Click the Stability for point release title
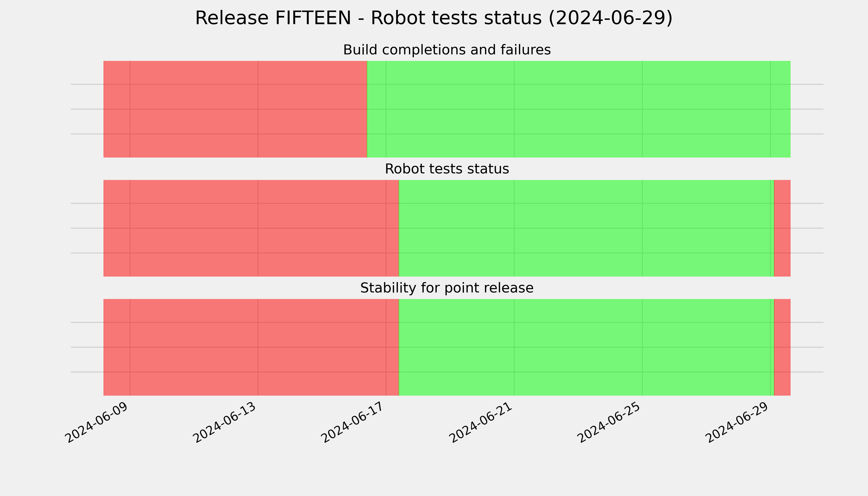 (x=447, y=288)
